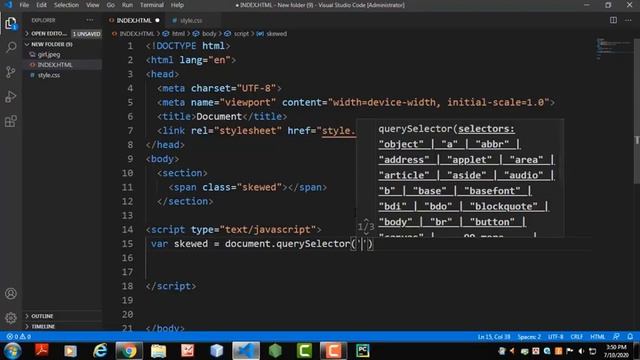Open PyCharm from taskbar
640x360 pixels.
tap(362, 351)
